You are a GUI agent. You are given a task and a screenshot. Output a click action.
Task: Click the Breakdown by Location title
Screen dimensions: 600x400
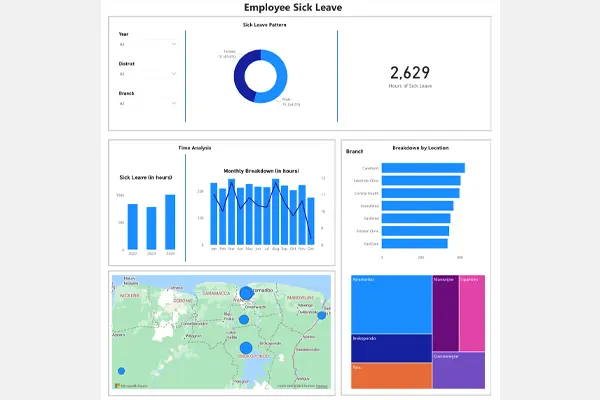pos(421,148)
